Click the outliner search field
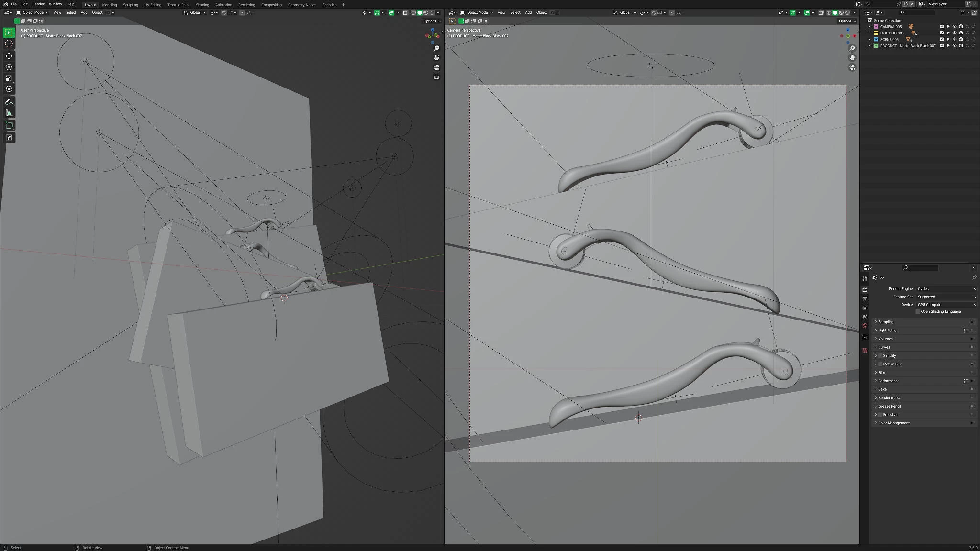Viewport: 980px width, 551px height. click(x=919, y=12)
